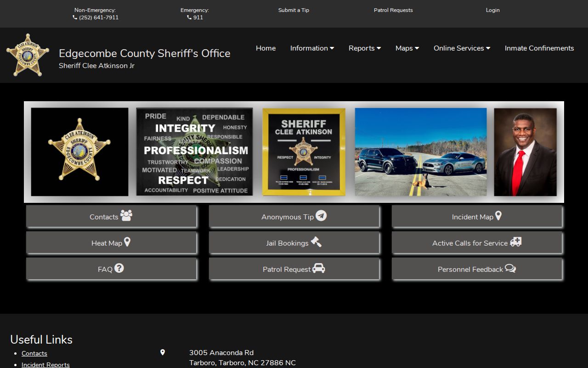Click the paper plane icon on Anonymous Tip
The height and width of the screenshot is (368, 588).
point(321,215)
